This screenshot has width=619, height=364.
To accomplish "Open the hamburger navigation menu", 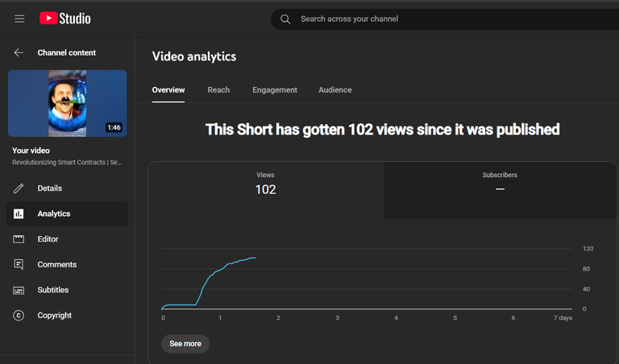I will (x=19, y=19).
